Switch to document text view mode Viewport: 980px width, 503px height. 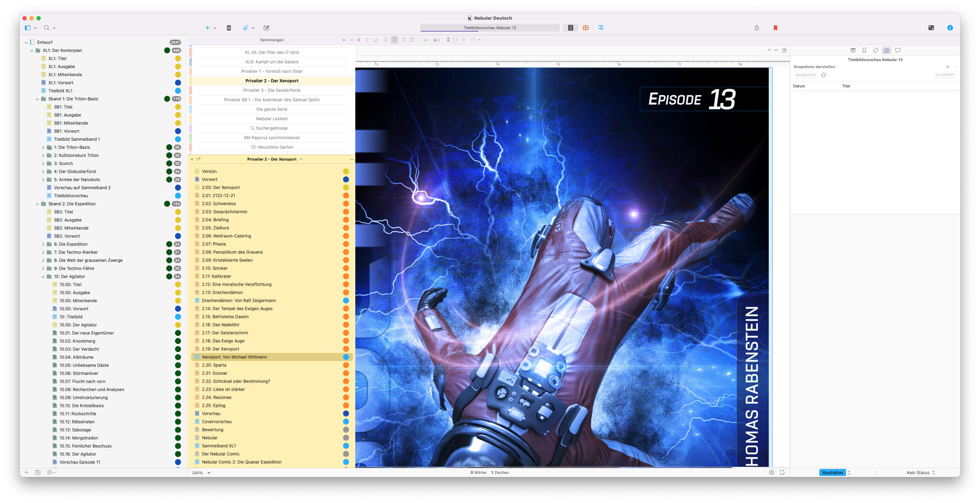pyautogui.click(x=570, y=28)
